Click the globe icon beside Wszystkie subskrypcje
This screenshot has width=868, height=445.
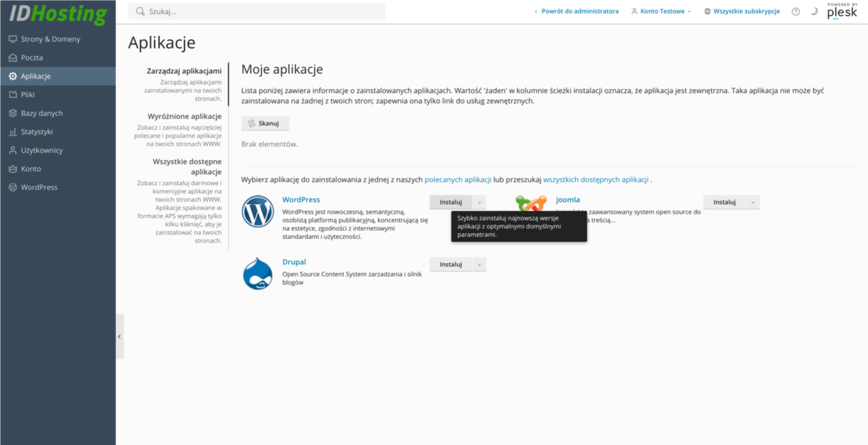(707, 11)
